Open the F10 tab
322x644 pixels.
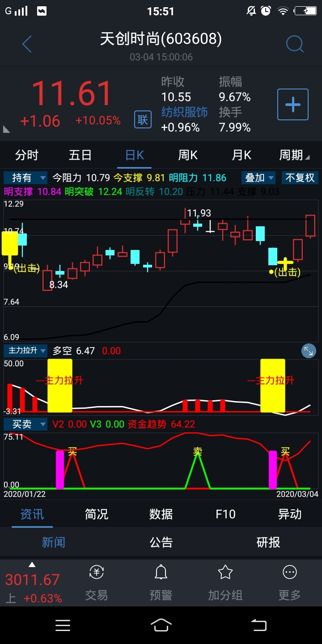[225, 514]
